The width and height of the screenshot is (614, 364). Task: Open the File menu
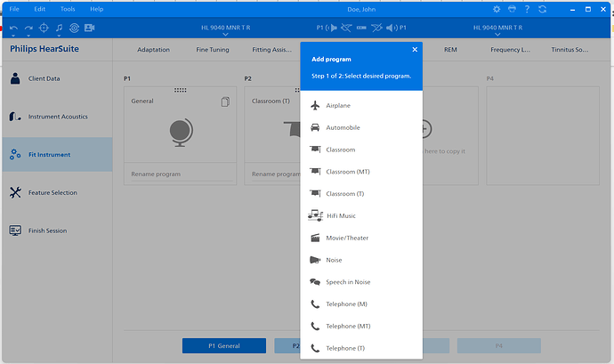[x=14, y=9]
